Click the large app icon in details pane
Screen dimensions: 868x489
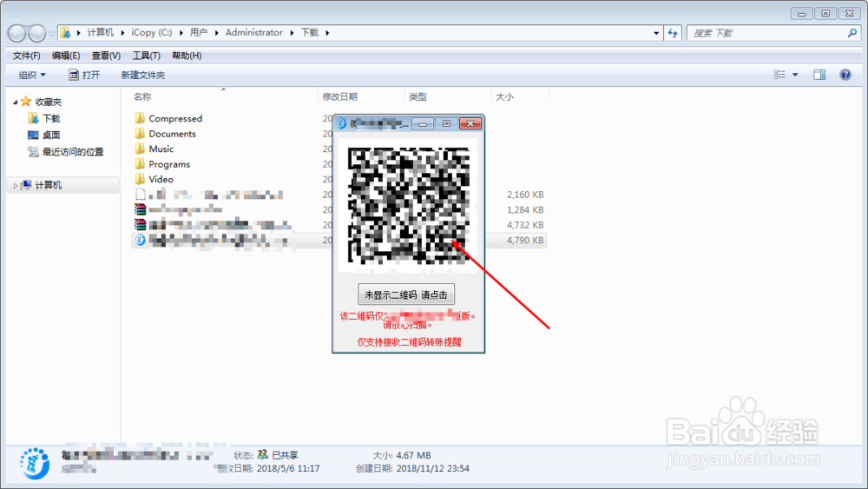[x=35, y=464]
